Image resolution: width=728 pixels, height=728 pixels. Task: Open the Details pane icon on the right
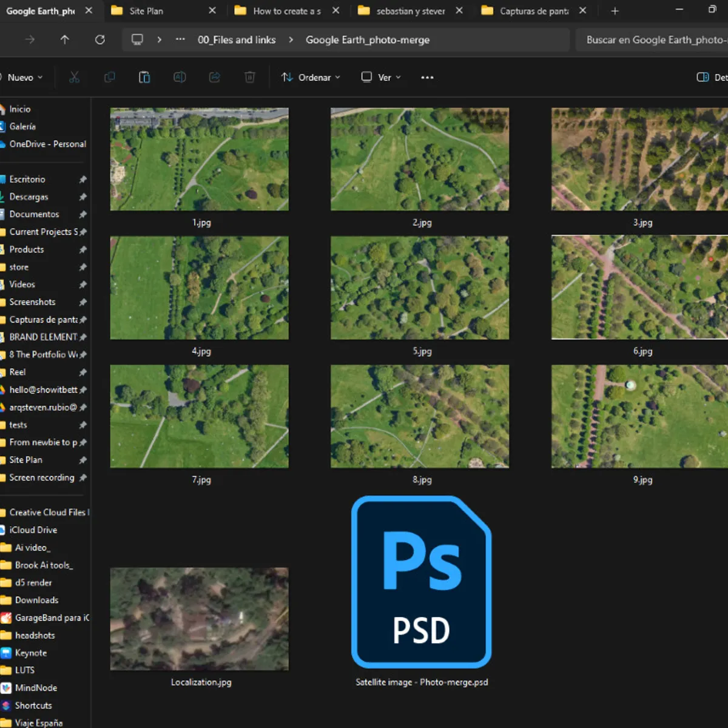[x=703, y=77]
